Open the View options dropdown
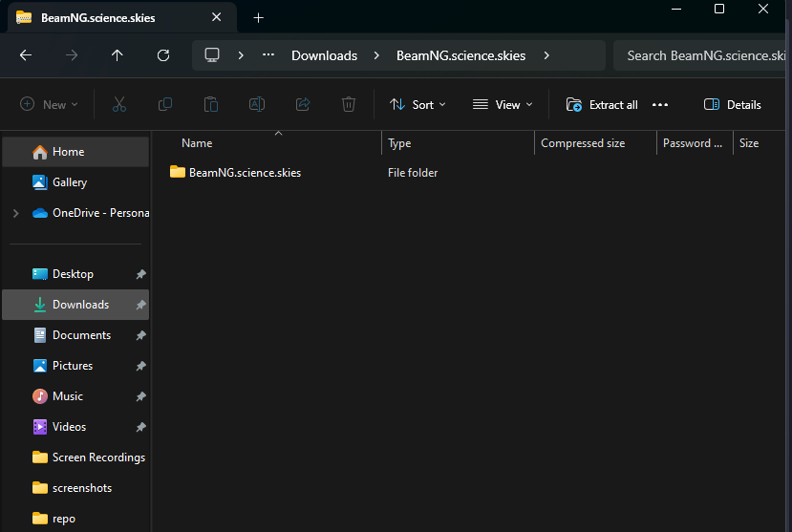792x532 pixels. (x=503, y=104)
